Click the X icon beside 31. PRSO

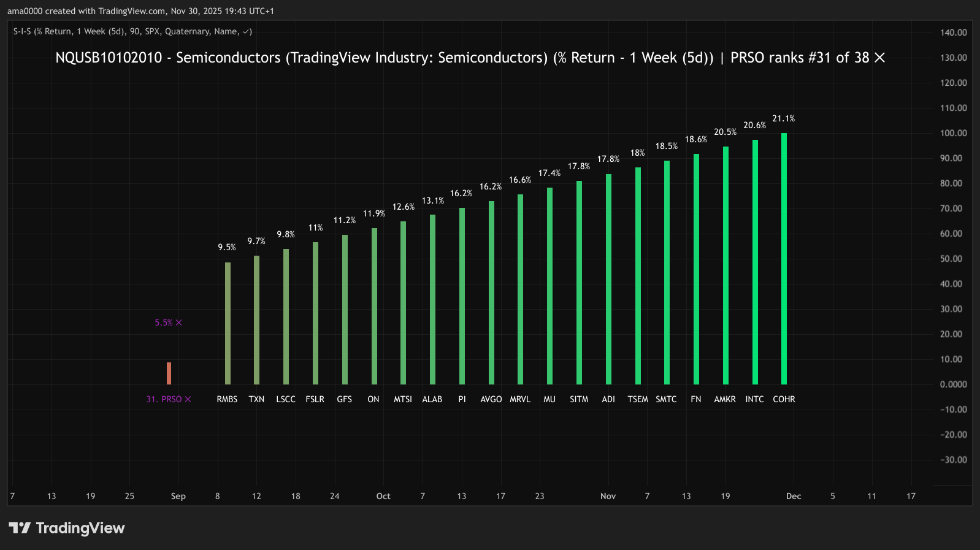188,399
